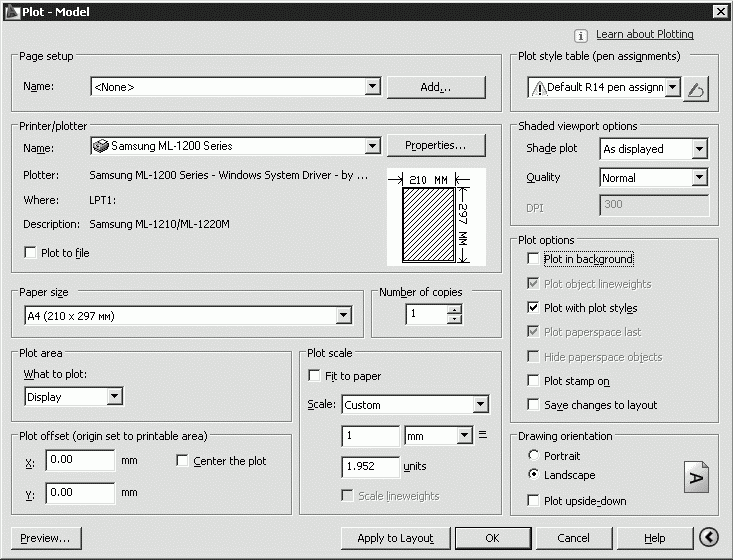Click the plot style table editor icon
The width and height of the screenshot is (733, 560).
[x=697, y=89]
